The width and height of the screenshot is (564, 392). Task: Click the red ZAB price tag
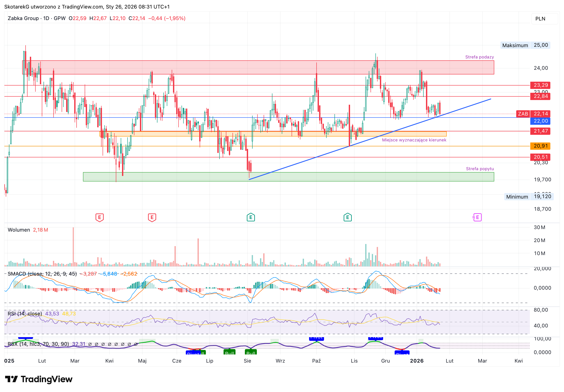click(523, 114)
